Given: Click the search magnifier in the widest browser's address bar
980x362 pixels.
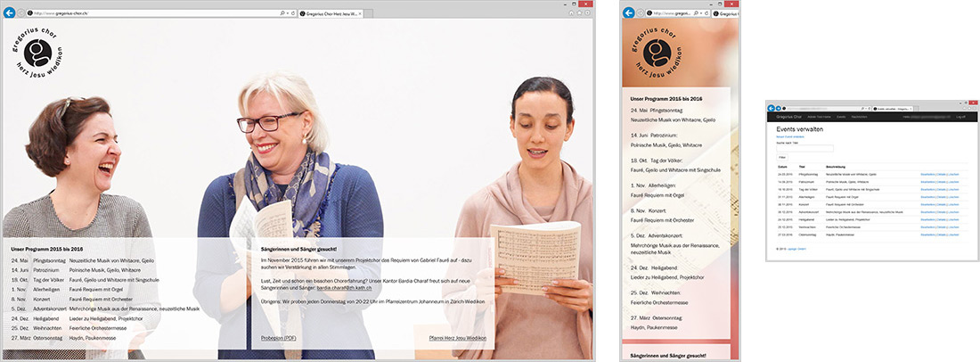Looking at the screenshot, I should click(x=282, y=14).
